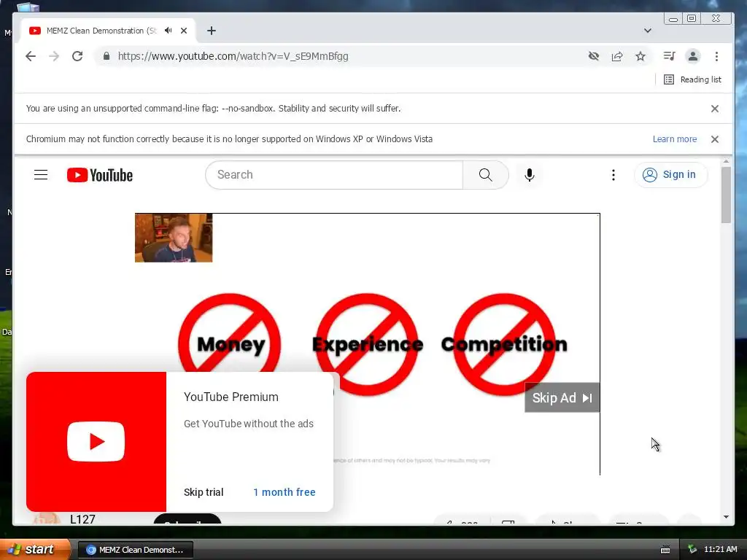Viewport: 747px width, 560px height.
Task: Click the forward navigation arrow
Action: pos(54,56)
